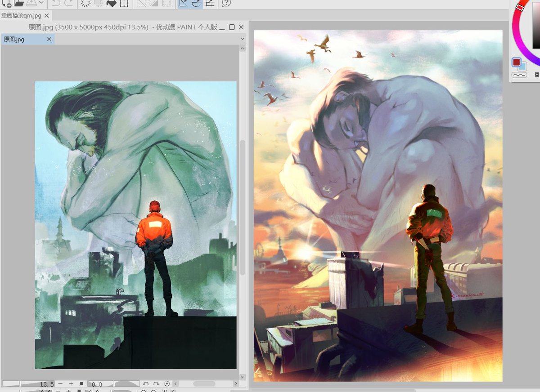This screenshot has width=540, height=392.
Task: Click the 重画楼顶qm repainted artwork canvas
Action: 378,206
